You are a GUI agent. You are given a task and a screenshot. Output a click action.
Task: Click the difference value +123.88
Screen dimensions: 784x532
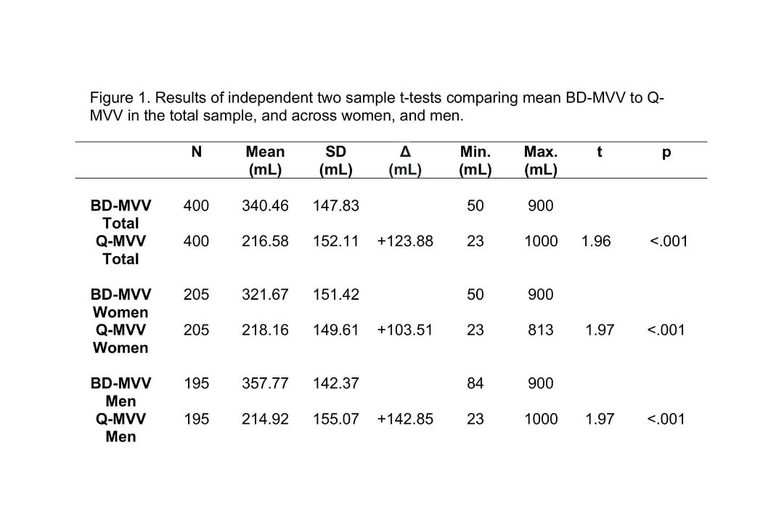coord(405,241)
